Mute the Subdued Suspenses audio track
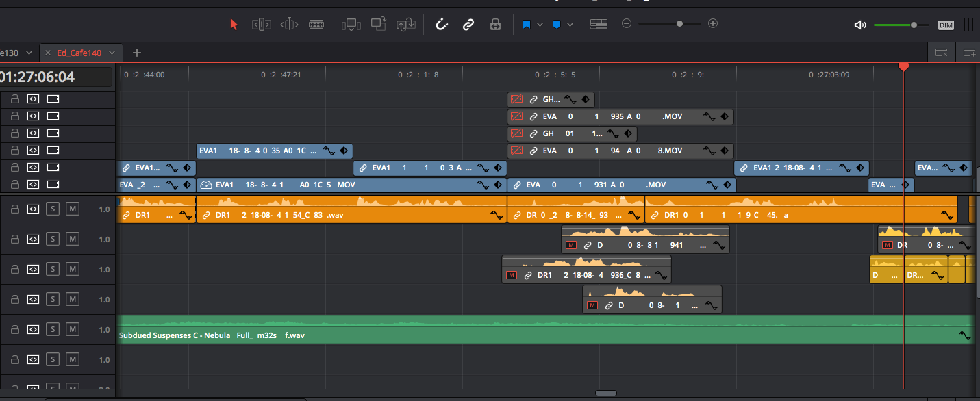 coord(72,330)
